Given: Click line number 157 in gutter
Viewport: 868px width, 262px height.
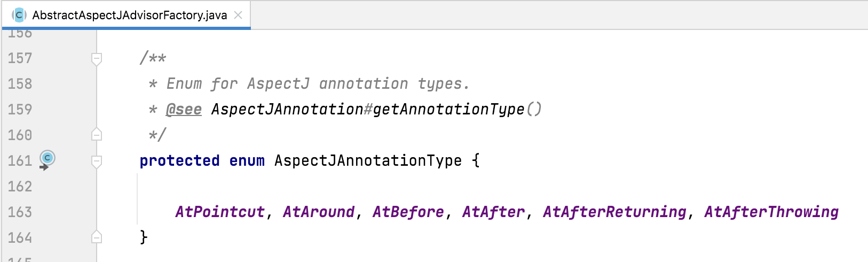Looking at the screenshot, I should tap(20, 58).
